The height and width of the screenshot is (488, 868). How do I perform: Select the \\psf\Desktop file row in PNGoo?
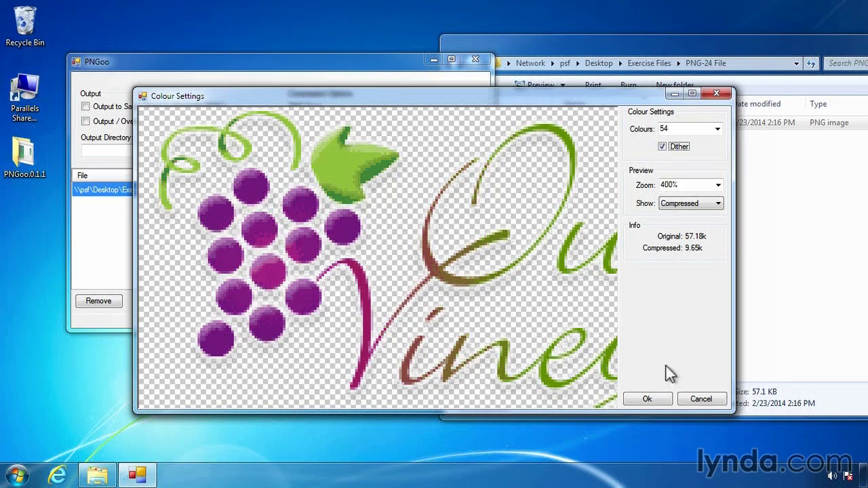103,190
